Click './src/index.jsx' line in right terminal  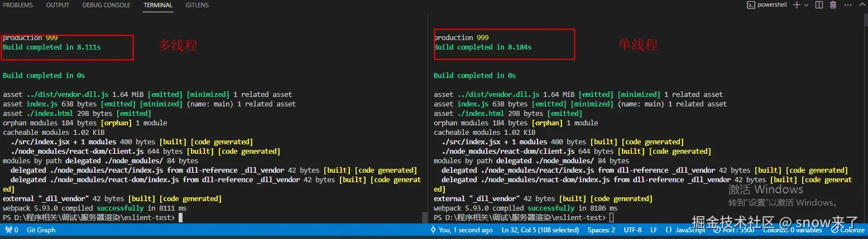pos(562,142)
